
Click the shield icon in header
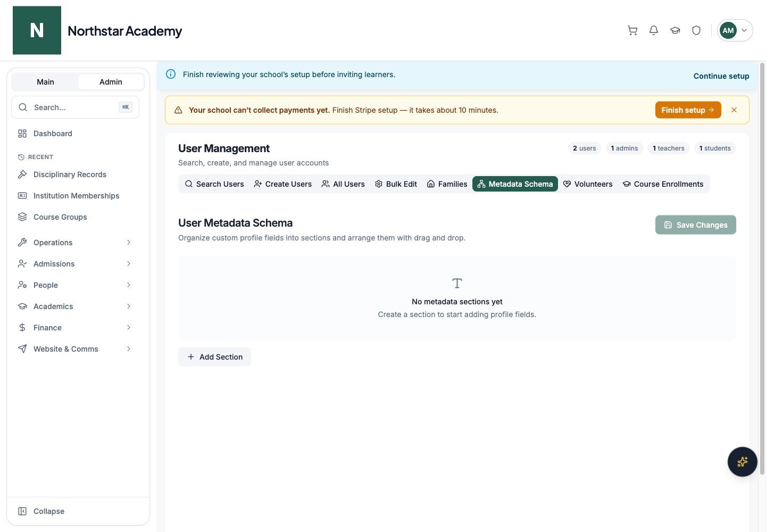pos(696,30)
